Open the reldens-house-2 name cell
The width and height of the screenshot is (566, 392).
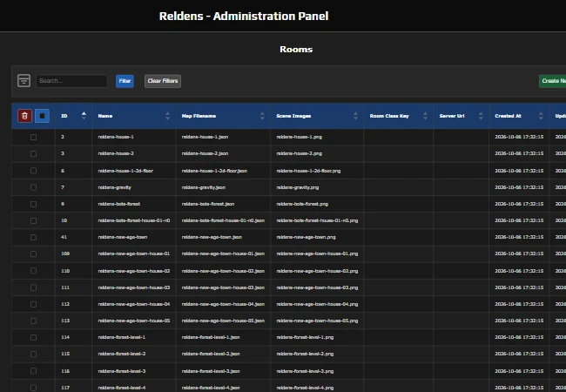134,153
